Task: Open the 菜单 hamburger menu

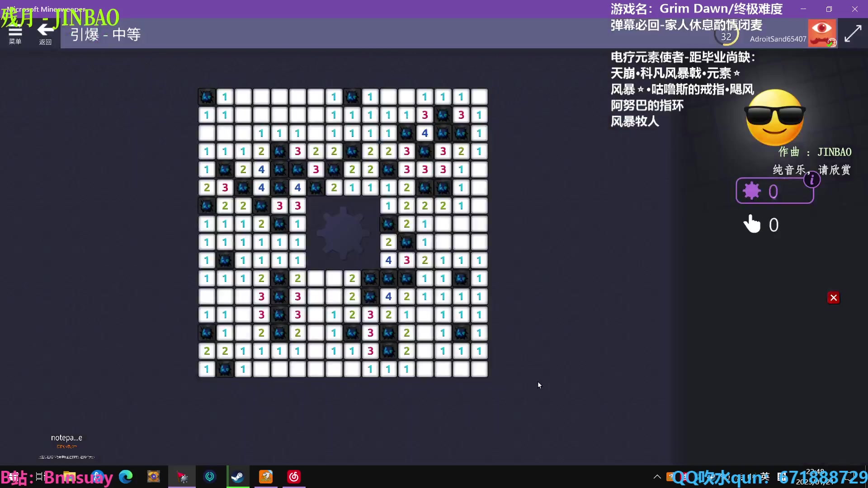Action: coord(15,34)
